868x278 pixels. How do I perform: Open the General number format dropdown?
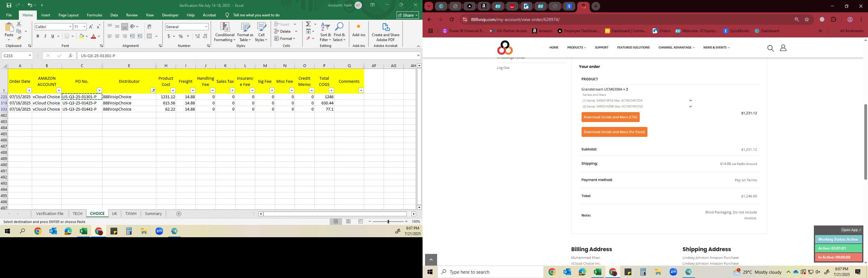tap(206, 27)
